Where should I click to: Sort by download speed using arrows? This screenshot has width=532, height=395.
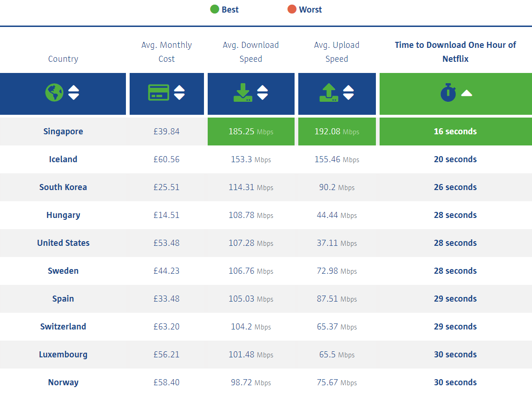tap(263, 93)
